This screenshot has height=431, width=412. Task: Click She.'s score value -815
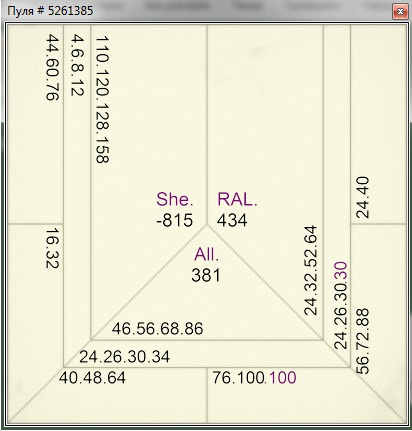175,220
